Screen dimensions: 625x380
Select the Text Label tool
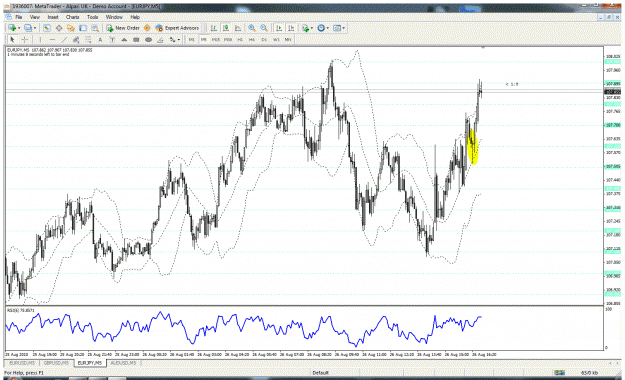click(x=112, y=39)
